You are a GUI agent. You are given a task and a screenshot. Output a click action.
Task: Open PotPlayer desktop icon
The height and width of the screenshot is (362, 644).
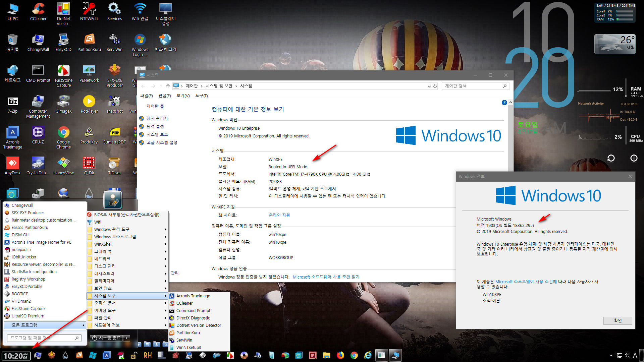click(x=89, y=104)
